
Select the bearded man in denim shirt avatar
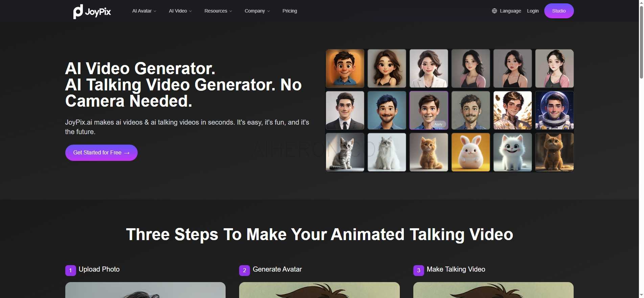[471, 110]
